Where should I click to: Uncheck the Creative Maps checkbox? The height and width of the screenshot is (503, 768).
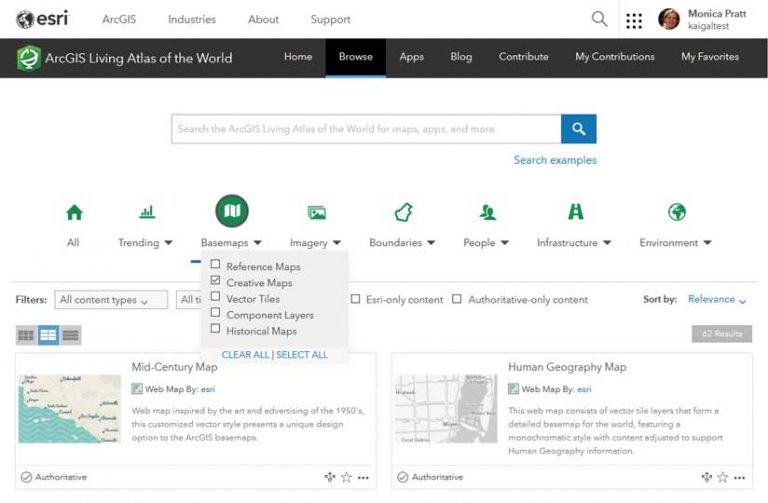[215, 281]
